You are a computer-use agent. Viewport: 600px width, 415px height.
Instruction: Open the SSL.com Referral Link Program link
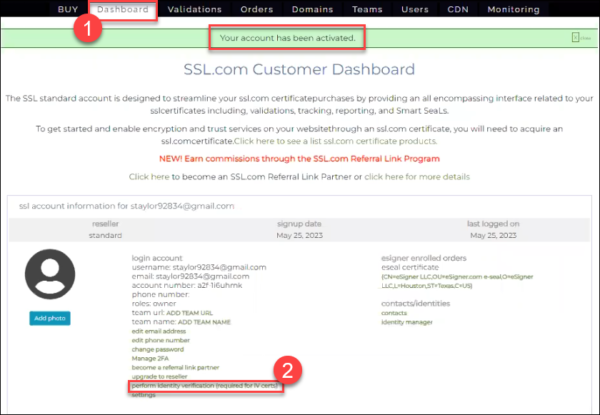pos(299,159)
